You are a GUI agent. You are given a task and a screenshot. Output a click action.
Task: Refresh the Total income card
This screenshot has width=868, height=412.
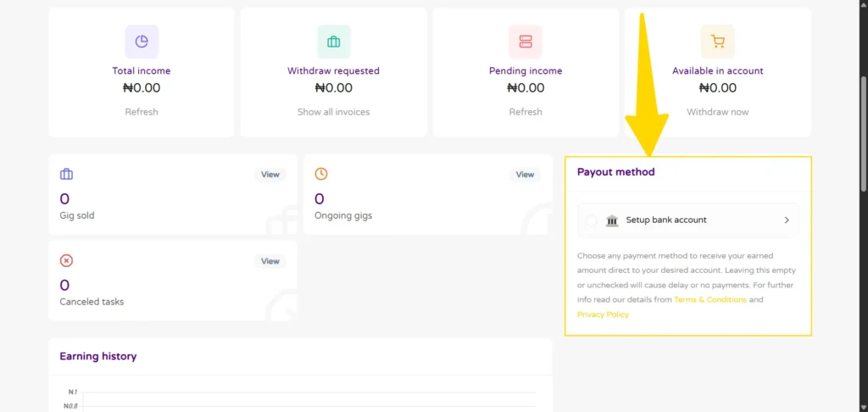[x=142, y=112]
